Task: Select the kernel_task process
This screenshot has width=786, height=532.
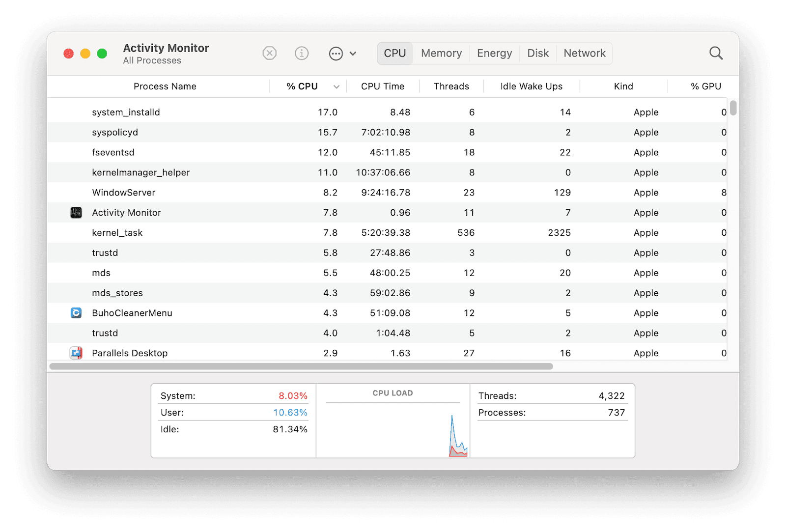Action: pyautogui.click(x=387, y=233)
